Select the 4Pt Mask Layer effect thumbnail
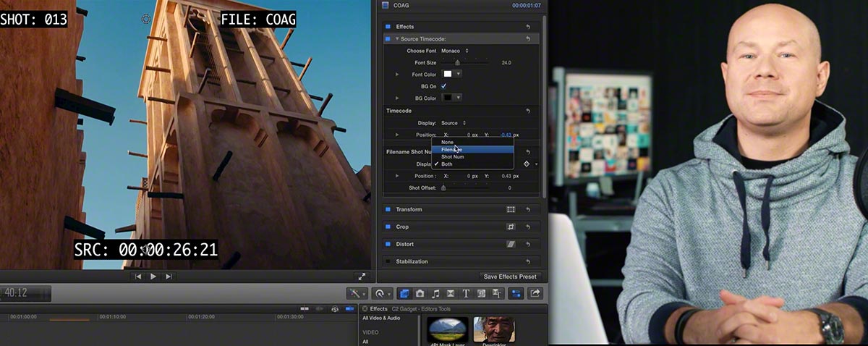 tap(448, 331)
